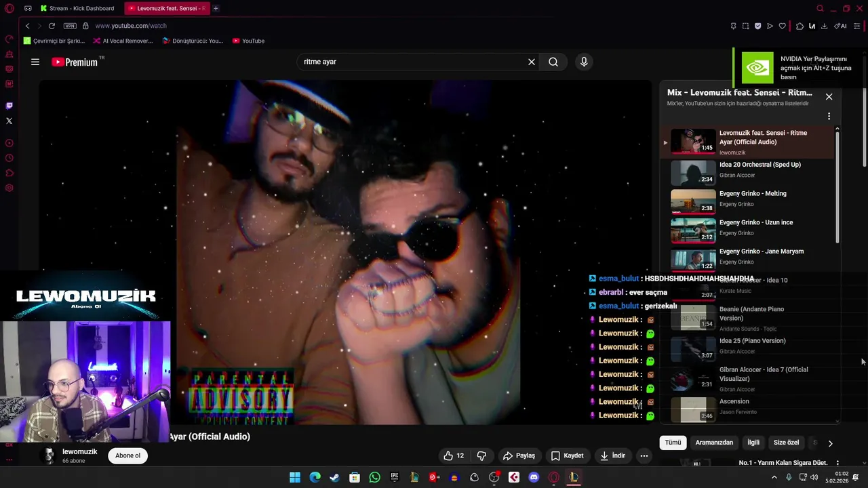Screen dimensions: 868x488
Task: Open the Windows Start menu
Action: [x=295, y=477]
